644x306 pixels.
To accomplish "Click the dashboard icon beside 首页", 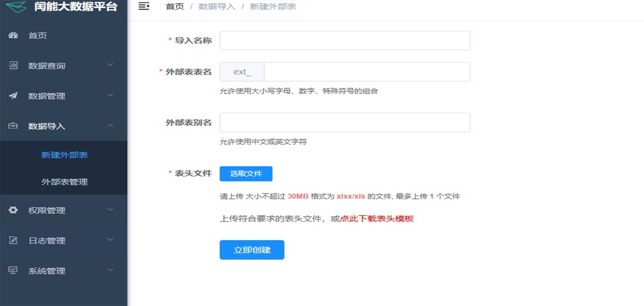I will 13,35.
